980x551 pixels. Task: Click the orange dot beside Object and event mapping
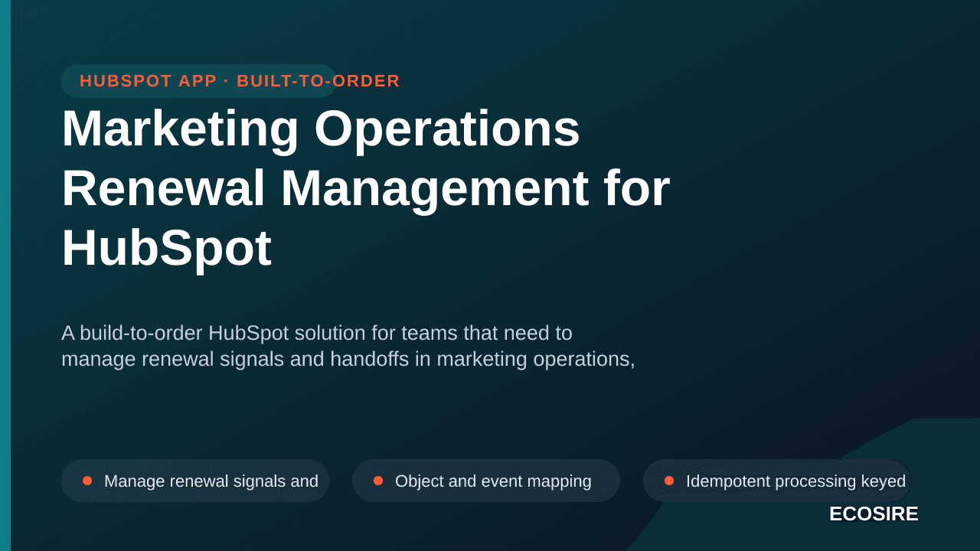pos(378,481)
